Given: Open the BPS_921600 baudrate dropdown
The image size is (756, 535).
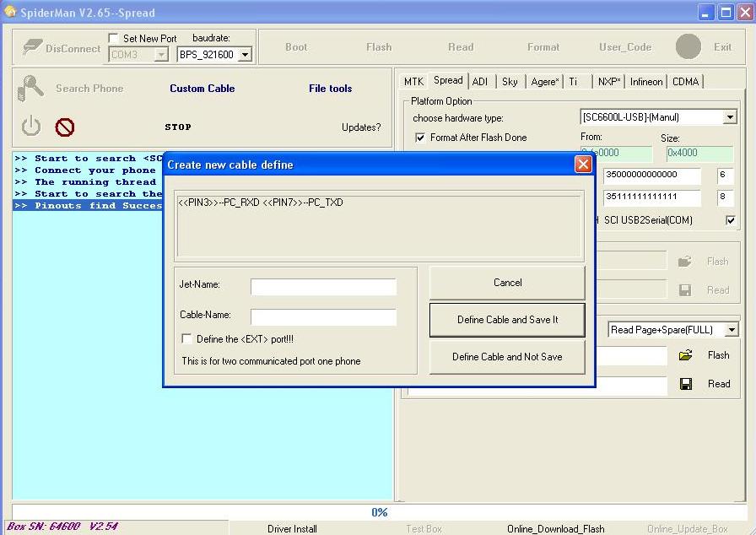Looking at the screenshot, I should [245, 55].
